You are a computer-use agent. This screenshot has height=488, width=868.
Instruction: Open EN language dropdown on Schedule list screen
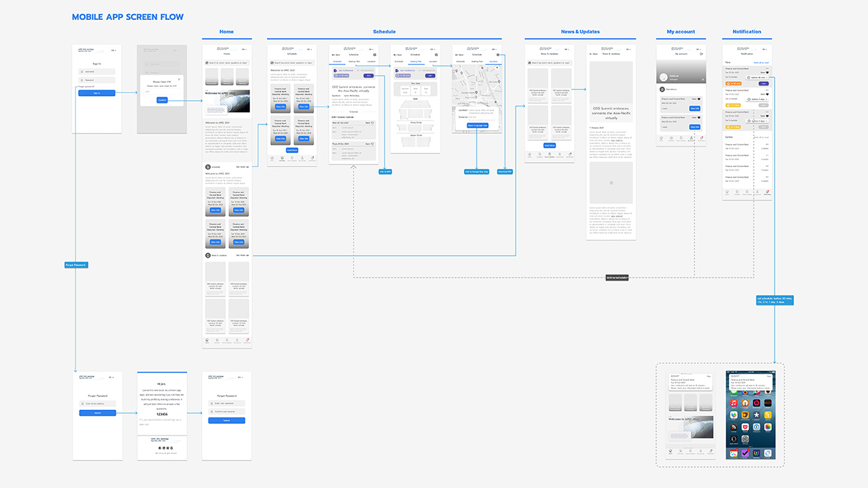coord(309,49)
